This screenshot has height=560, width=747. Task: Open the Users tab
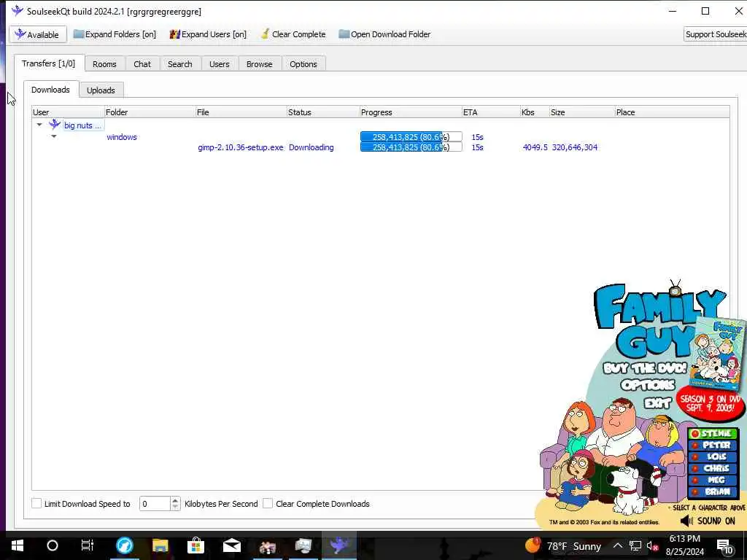coord(219,64)
